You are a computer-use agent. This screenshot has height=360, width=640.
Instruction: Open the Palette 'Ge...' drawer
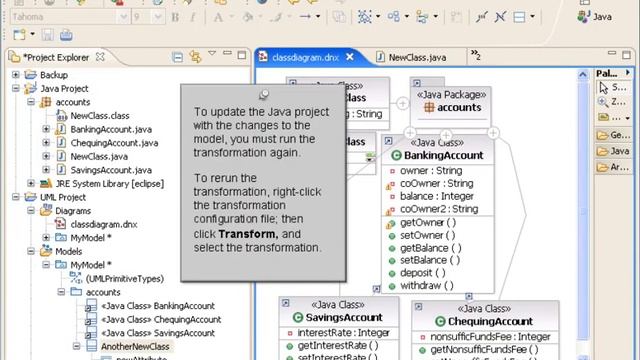click(x=613, y=135)
